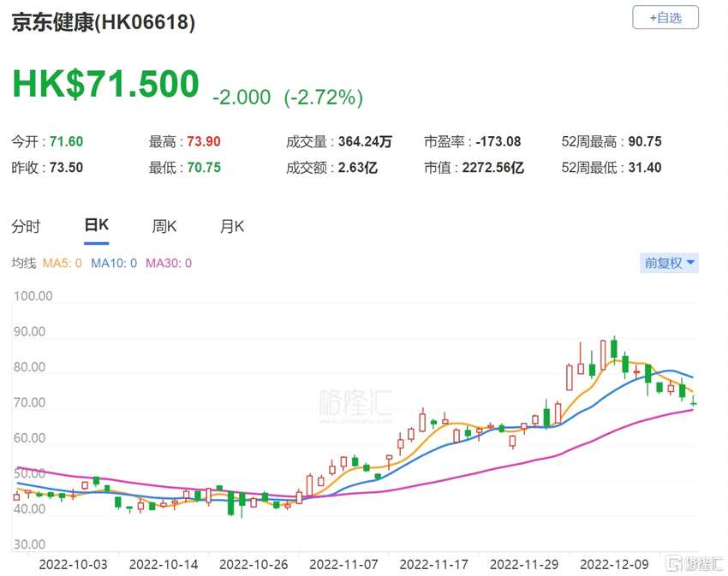The height and width of the screenshot is (576, 728).
Task: Click the 昨收 value 73.50
Action: coord(67,168)
